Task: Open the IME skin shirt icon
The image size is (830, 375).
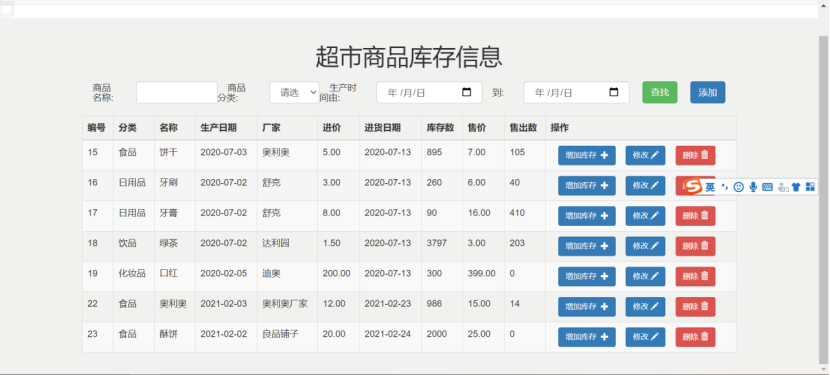Action: [x=796, y=187]
